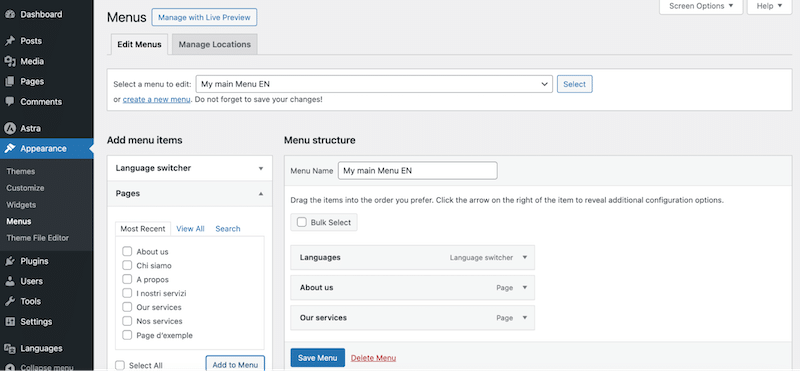Open the Screen Options panel
800x371 pixels.
coord(701,7)
